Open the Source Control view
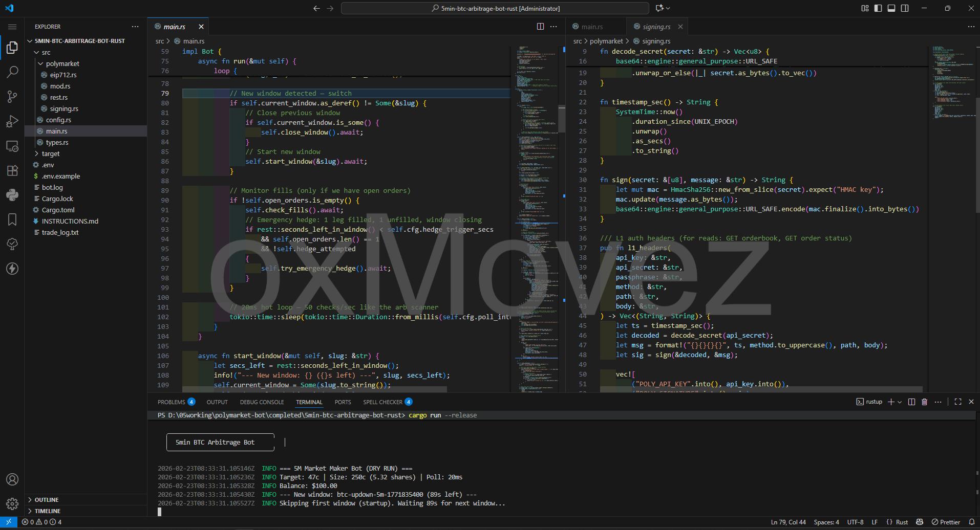980x530 pixels. (12, 97)
